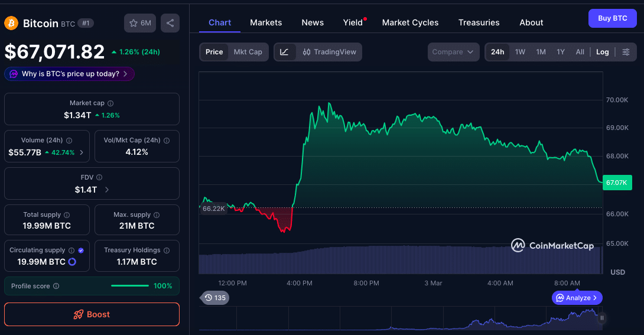Click the Boost button
The image size is (644, 335).
point(92,314)
